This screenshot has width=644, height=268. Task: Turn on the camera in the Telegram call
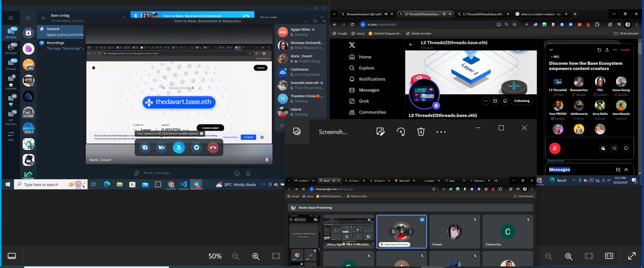(x=161, y=147)
